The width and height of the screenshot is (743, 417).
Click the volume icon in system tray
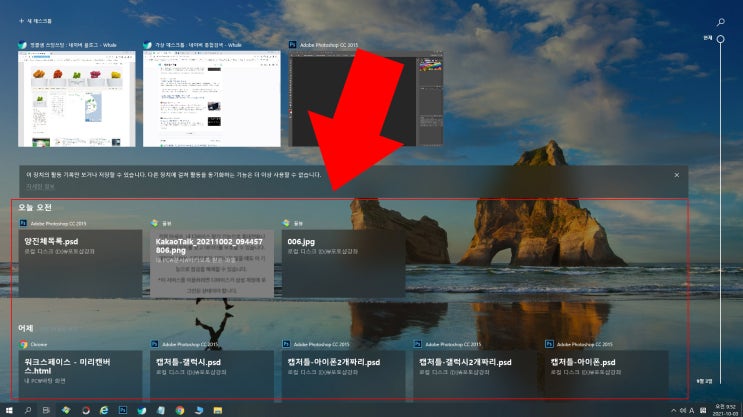tap(682, 410)
